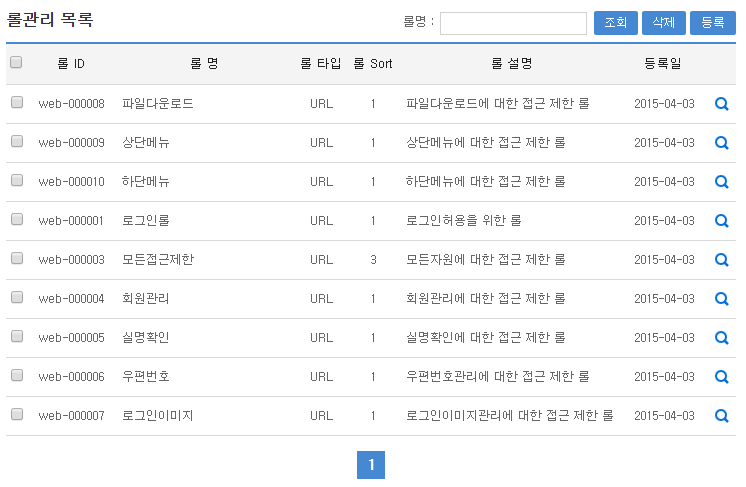Open detail icon for 회원관리 row
This screenshot has height=487, width=746.
(x=721, y=299)
